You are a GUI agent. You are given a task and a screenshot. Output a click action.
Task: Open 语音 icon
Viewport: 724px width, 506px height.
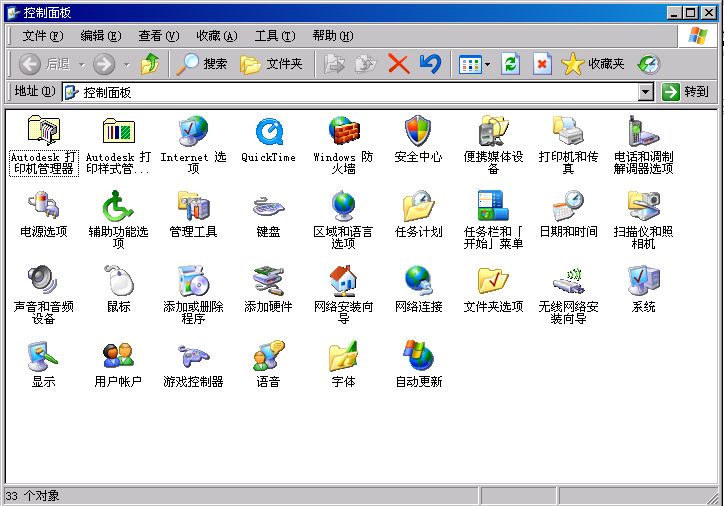tap(268, 355)
